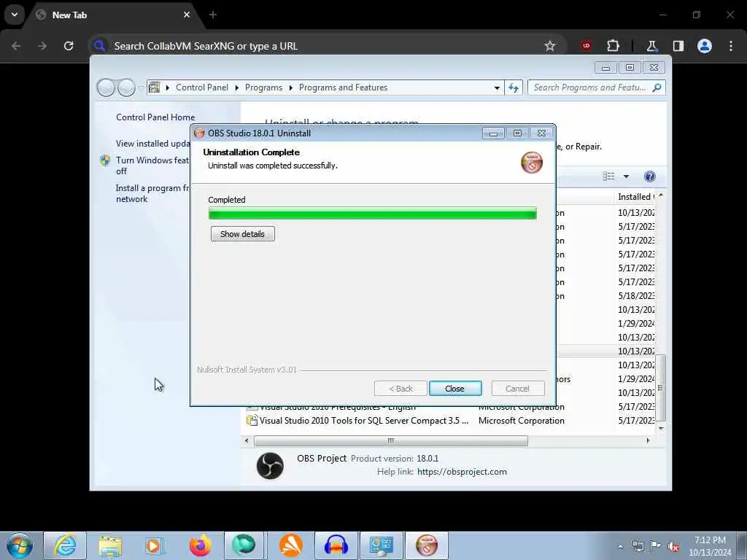Click the Control Panel refresh icon
Image resolution: width=747 pixels, height=560 pixels.
point(514,87)
